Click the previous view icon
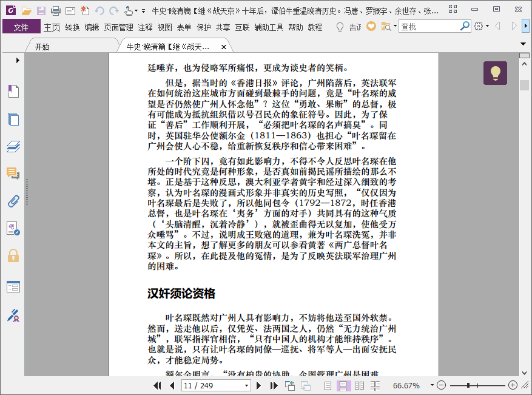The height and width of the screenshot is (395, 532). click(x=290, y=385)
